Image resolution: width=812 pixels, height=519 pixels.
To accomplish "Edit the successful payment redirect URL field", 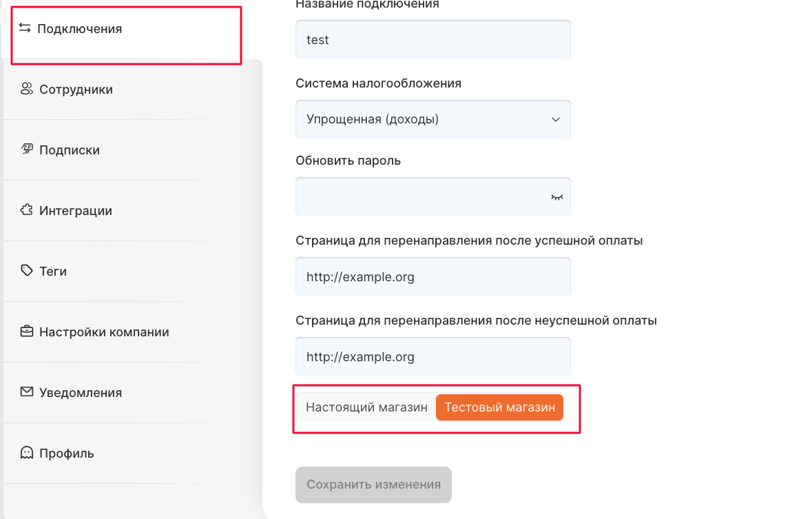I will (433, 277).
